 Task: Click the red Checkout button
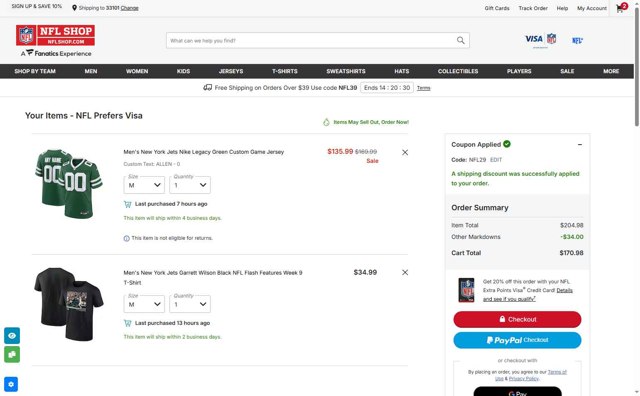point(517,319)
